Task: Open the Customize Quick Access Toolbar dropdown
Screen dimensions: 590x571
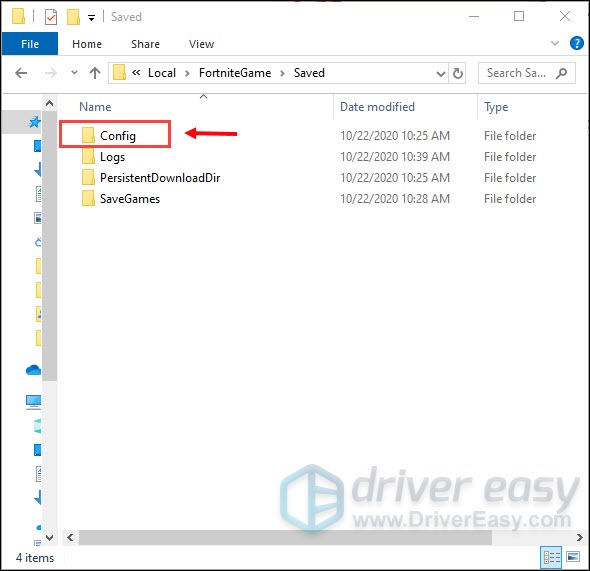Action: 91,18
